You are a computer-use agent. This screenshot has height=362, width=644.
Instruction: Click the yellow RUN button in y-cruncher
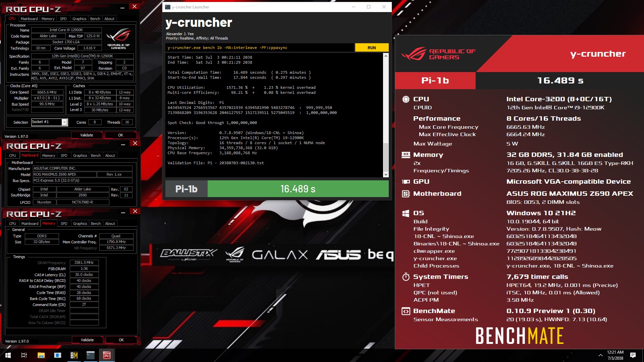(x=372, y=48)
